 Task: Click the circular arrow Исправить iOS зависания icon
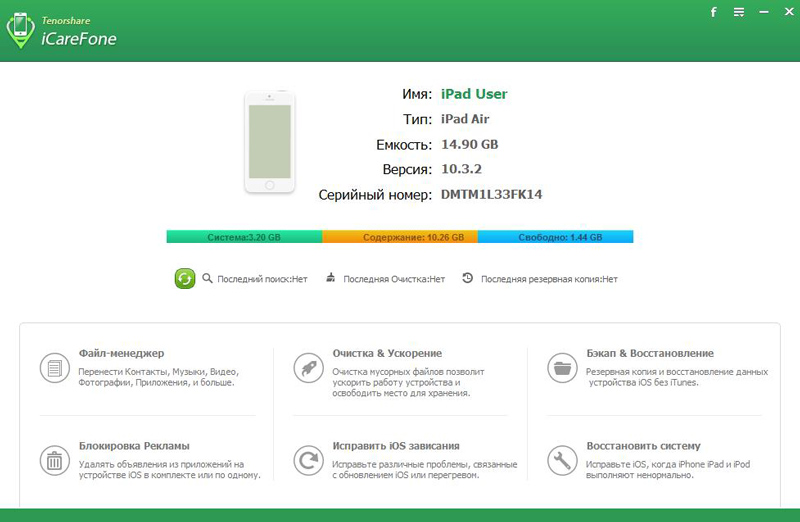pos(308,460)
